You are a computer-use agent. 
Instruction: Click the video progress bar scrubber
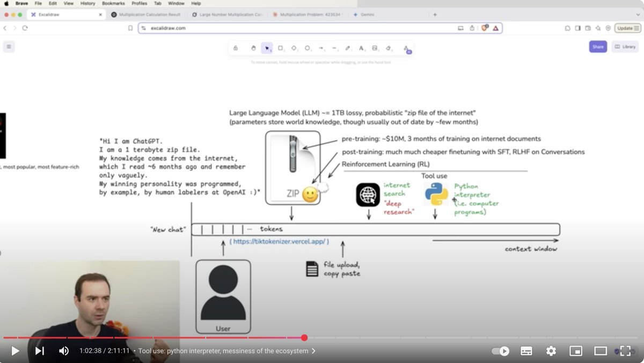coord(304,338)
